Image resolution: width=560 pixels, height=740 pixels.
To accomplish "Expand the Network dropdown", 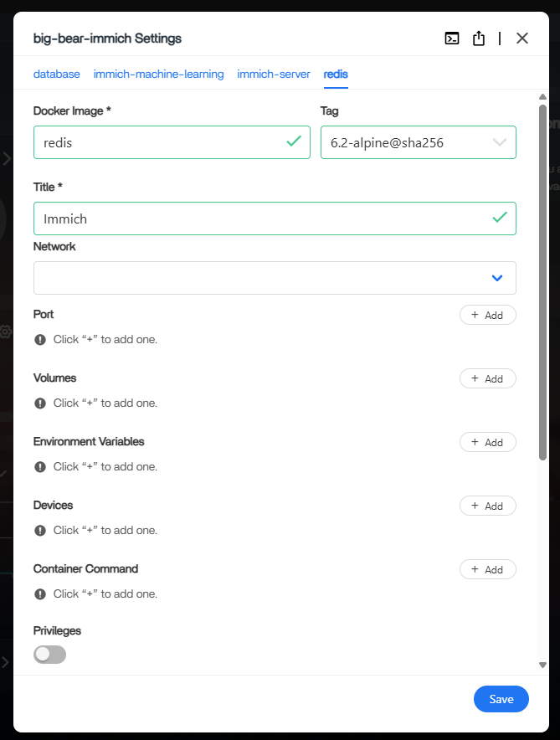I will 275,278.
